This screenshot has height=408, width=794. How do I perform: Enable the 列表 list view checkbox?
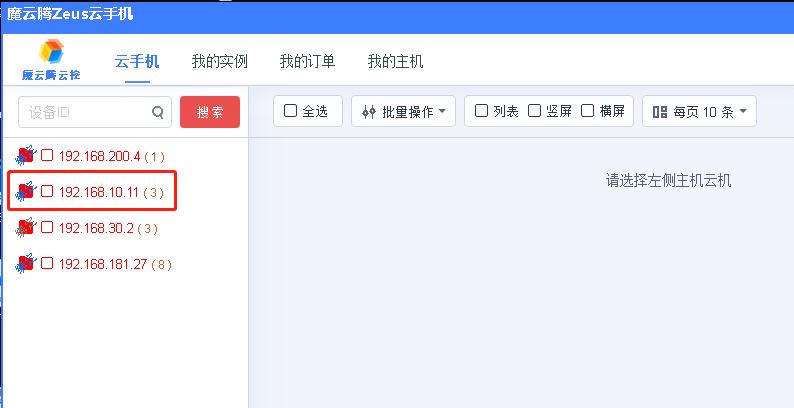click(x=481, y=110)
